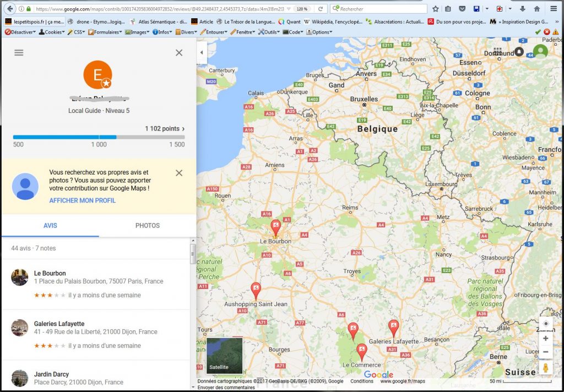The image size is (564, 392).
Task: Click the AFFICHER MON PROFIL link
Action: pos(82,200)
